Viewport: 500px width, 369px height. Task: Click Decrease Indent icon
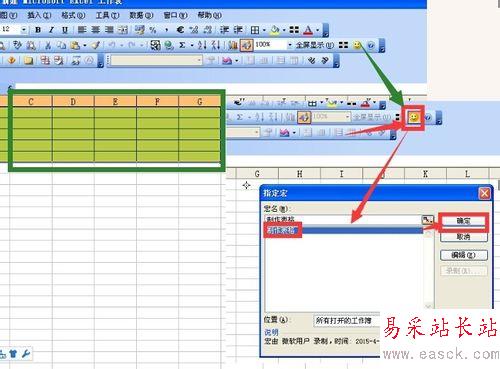(224, 30)
